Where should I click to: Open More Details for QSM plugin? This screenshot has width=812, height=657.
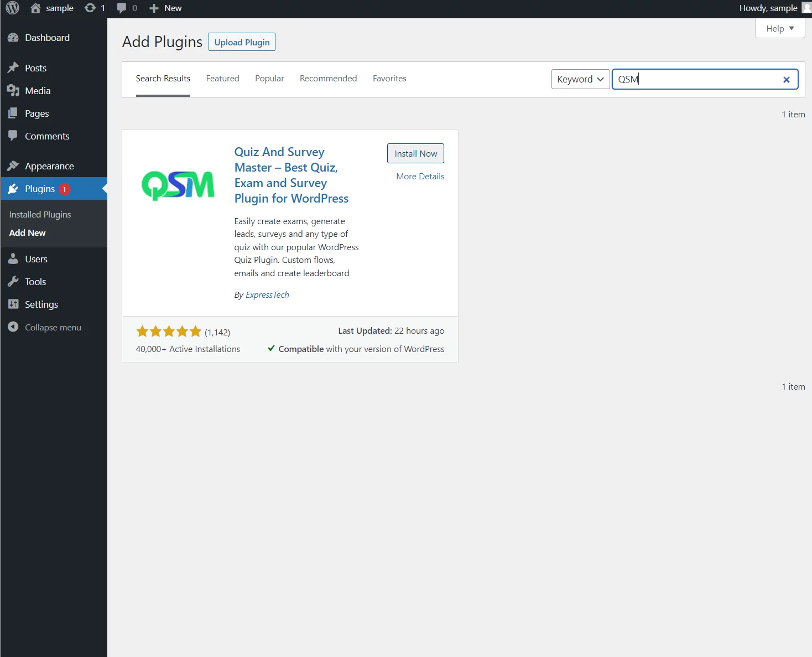coord(420,176)
